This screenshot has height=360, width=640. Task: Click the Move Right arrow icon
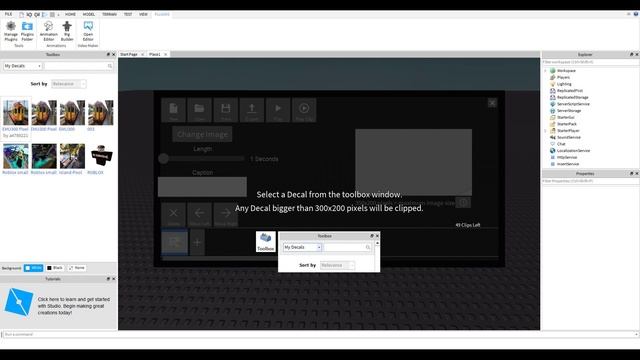click(x=225, y=213)
